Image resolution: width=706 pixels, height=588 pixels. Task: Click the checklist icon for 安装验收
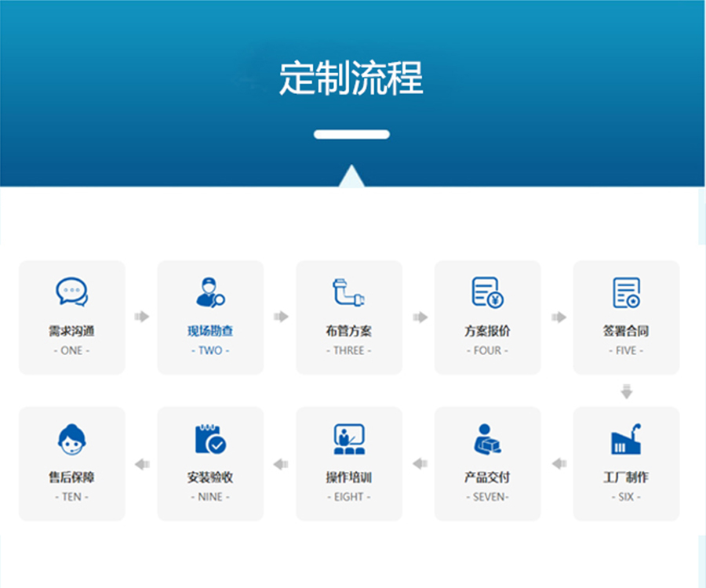tap(210, 439)
